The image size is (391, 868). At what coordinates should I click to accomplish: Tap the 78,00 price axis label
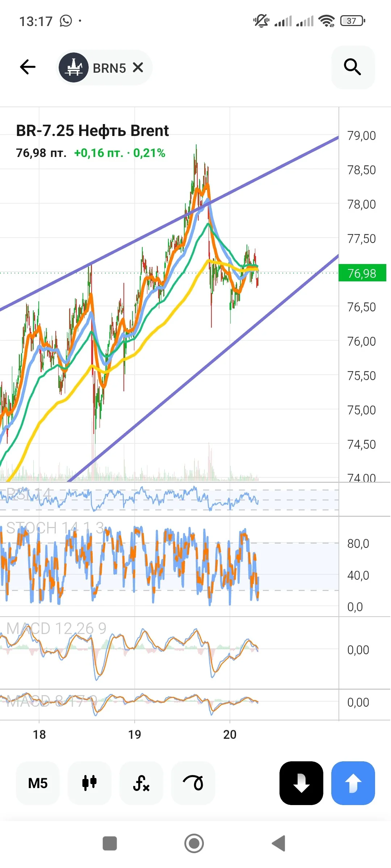[x=362, y=204]
